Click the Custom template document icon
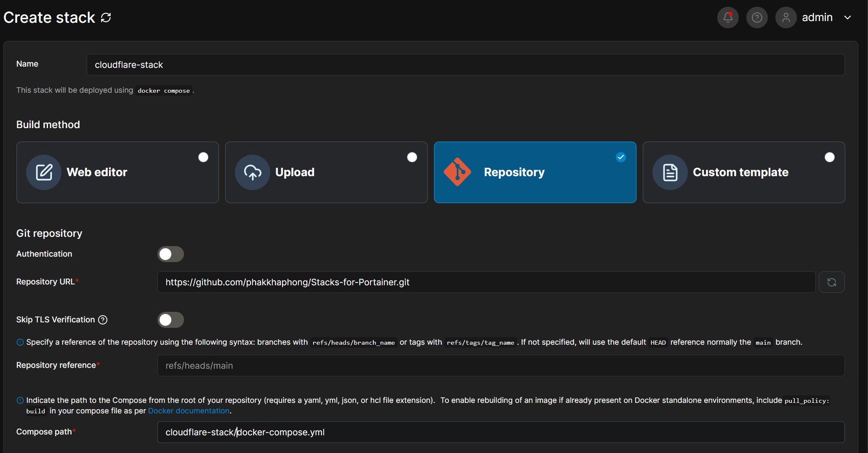This screenshot has width=868, height=453. click(x=669, y=172)
